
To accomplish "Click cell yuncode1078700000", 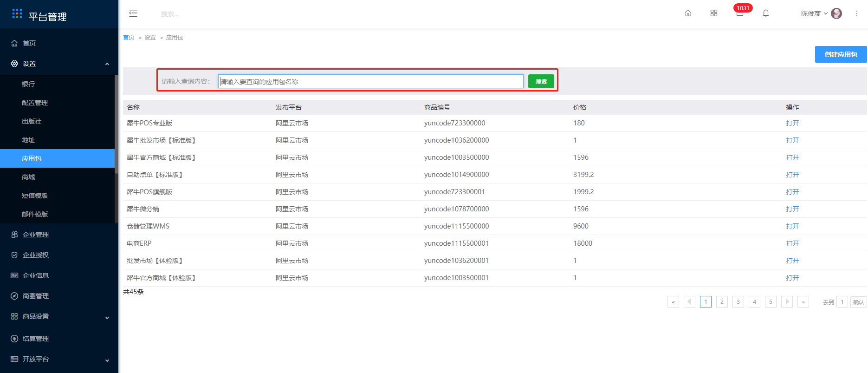I will 456,209.
